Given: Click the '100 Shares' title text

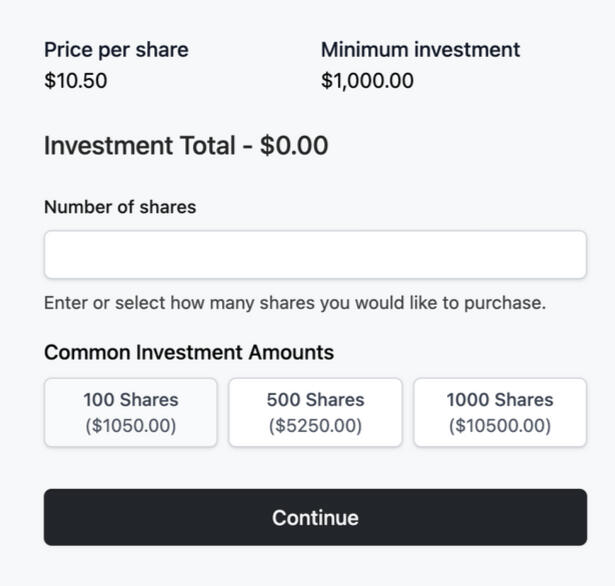Looking at the screenshot, I should tap(131, 400).
